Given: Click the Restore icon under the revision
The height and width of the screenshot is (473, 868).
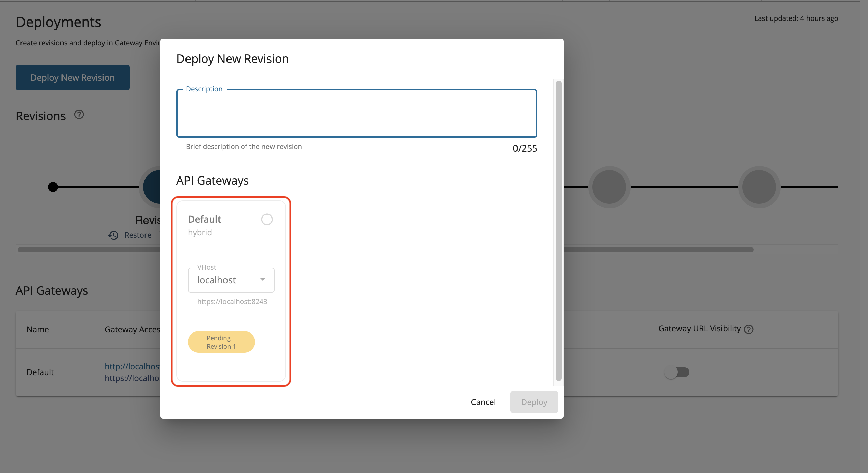Looking at the screenshot, I should click(x=114, y=235).
